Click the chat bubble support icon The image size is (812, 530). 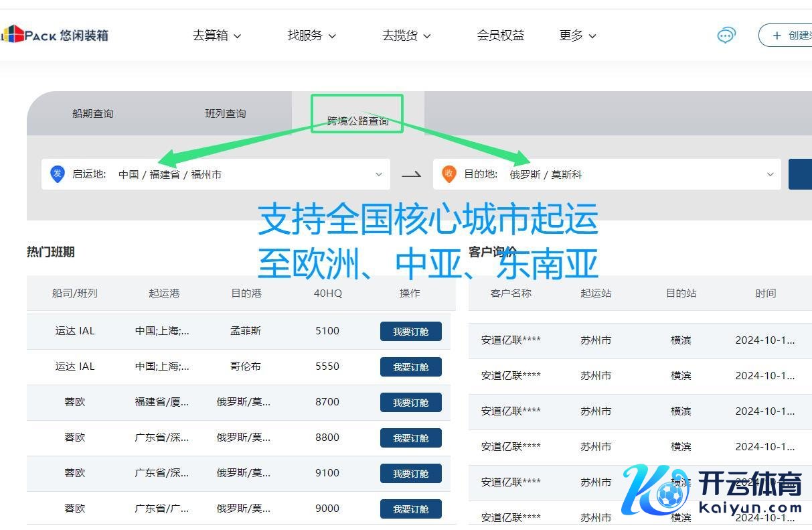point(726,36)
